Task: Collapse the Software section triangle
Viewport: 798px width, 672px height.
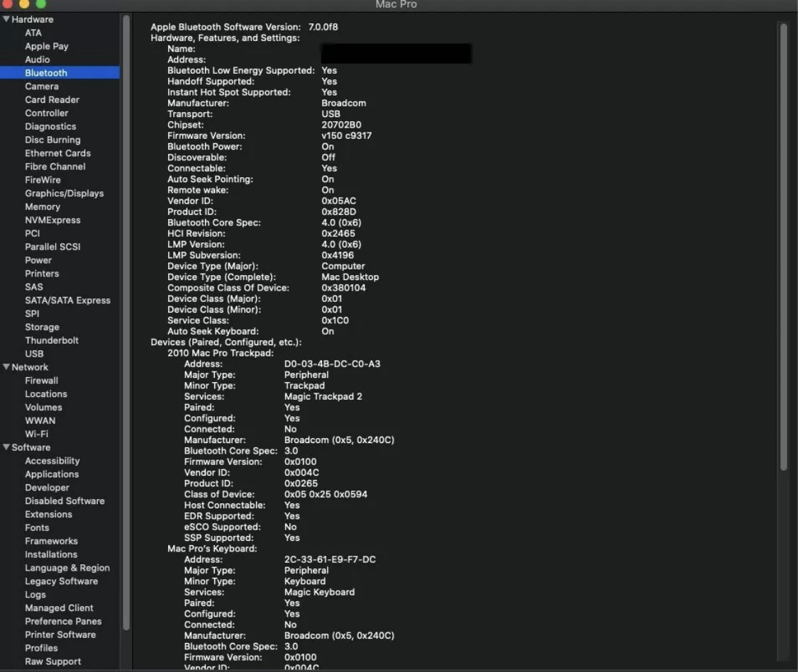Action: 6,447
